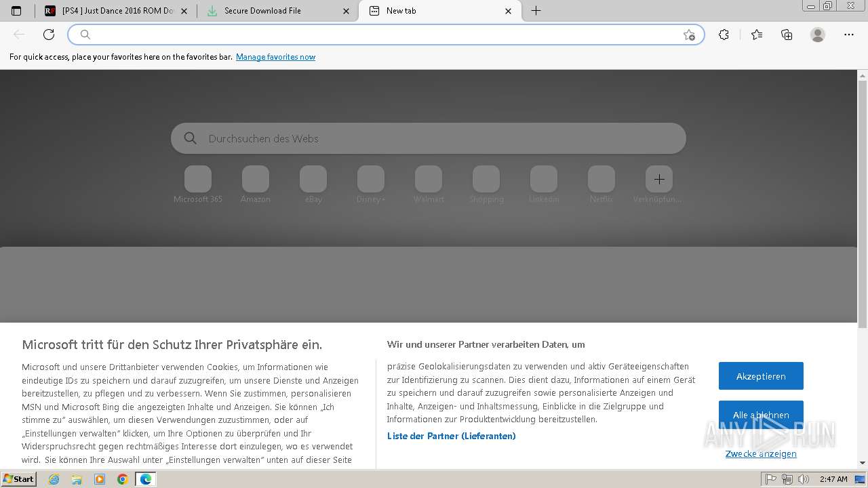Open the LinkedIn quick link tile
868x488 pixels.
click(x=544, y=184)
